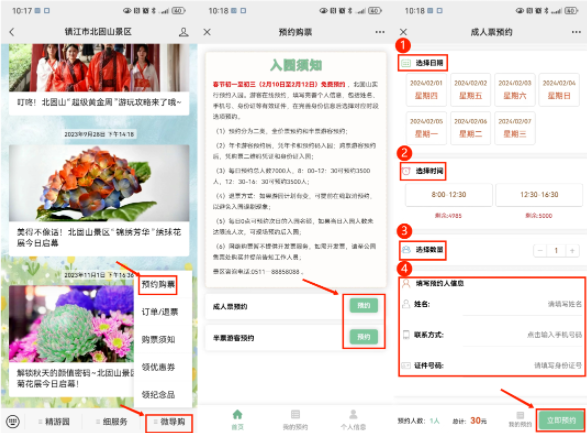Open the three-dots menu on 成人票预约 page
The image size is (587, 433).
point(576,32)
